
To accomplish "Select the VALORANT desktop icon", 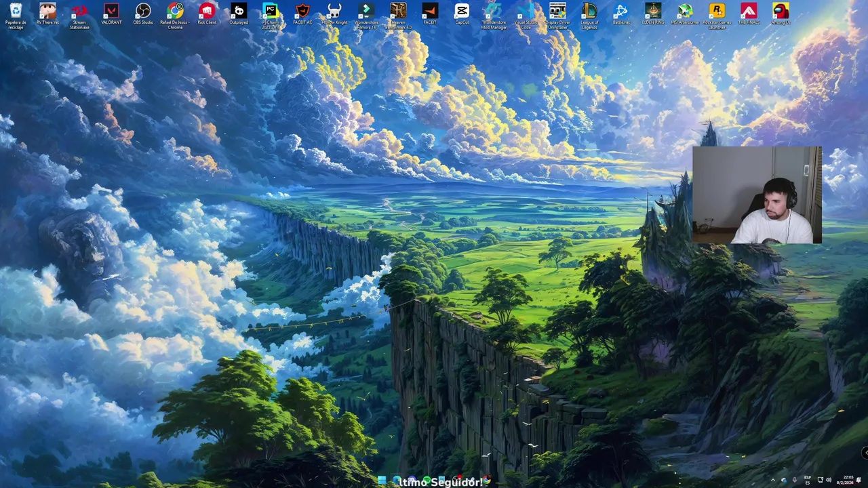I will tap(111, 14).
